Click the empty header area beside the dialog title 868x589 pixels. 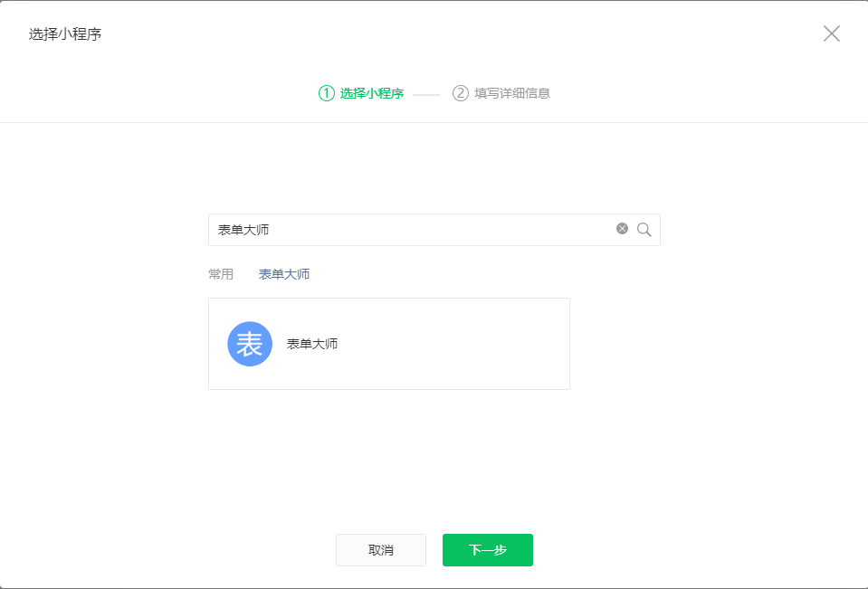pos(453,34)
